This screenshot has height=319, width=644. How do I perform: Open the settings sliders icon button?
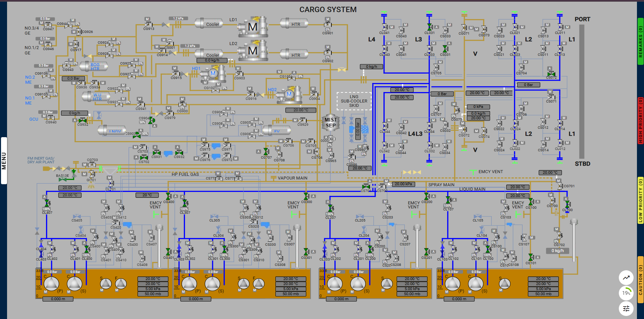626,308
